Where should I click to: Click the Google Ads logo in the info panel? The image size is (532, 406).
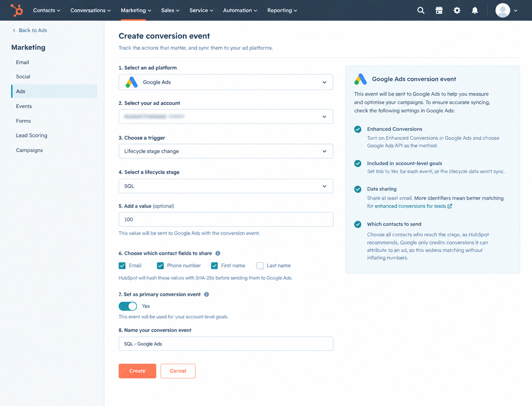point(360,79)
